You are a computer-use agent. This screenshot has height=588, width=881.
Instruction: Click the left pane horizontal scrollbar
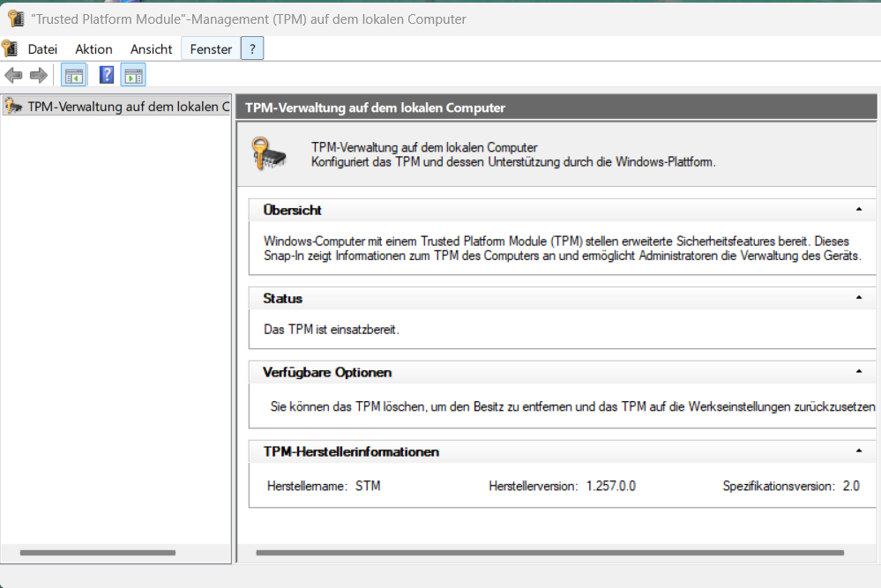pos(97,553)
